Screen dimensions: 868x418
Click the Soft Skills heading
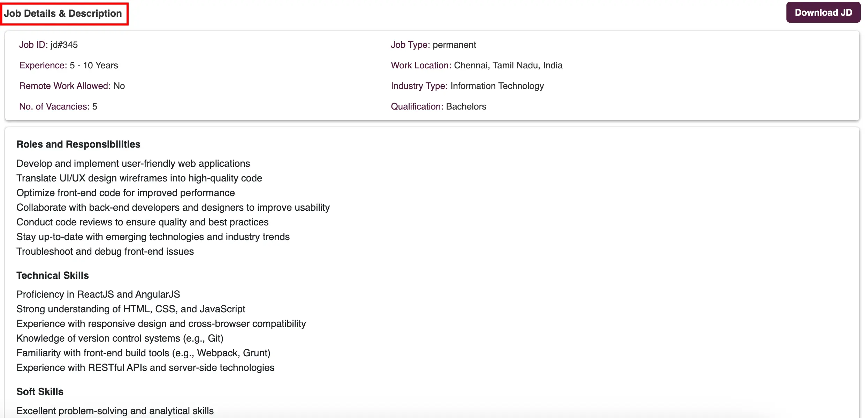pyautogui.click(x=40, y=391)
